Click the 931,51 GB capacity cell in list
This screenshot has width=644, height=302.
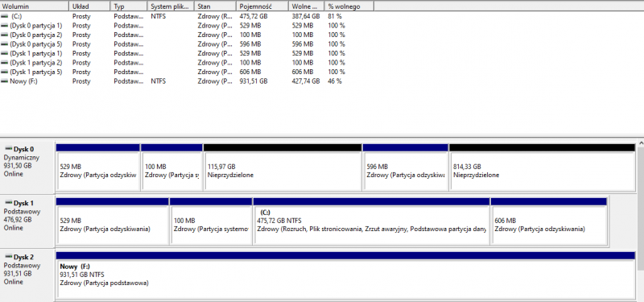point(253,81)
